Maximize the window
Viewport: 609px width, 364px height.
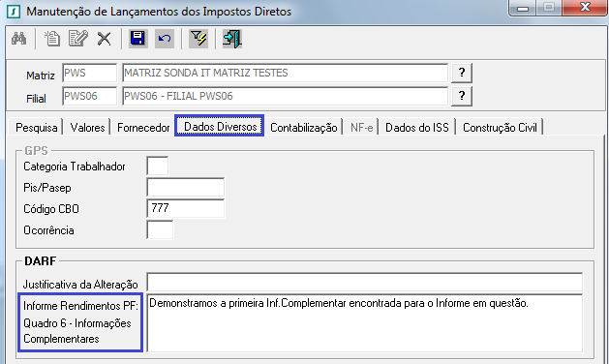(549, 8)
